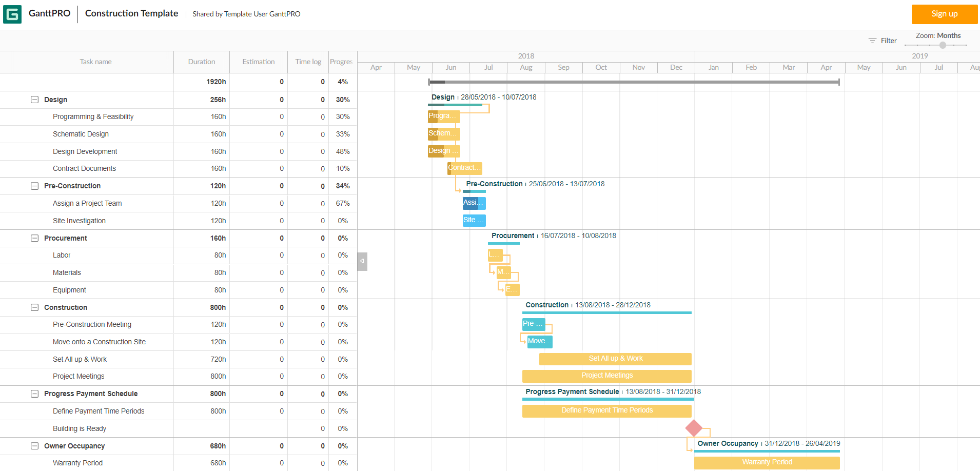Click the Set All up & Work task bar
This screenshot has width=980, height=471.
pyautogui.click(x=615, y=359)
